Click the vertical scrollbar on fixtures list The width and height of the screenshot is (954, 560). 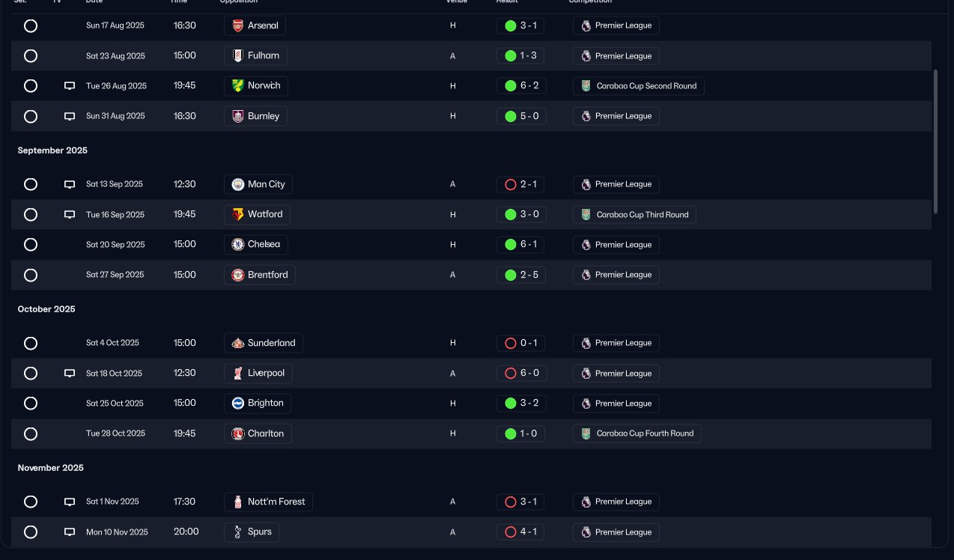[x=935, y=142]
